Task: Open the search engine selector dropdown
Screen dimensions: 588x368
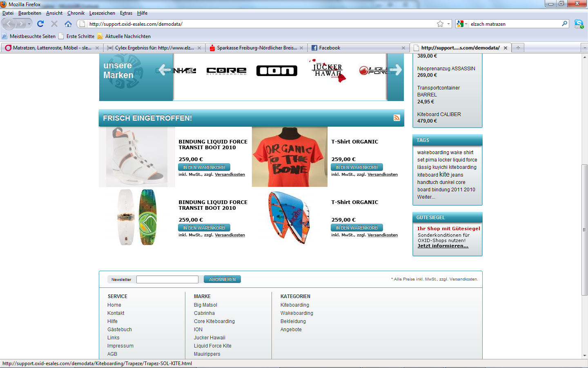Action: click(462, 24)
